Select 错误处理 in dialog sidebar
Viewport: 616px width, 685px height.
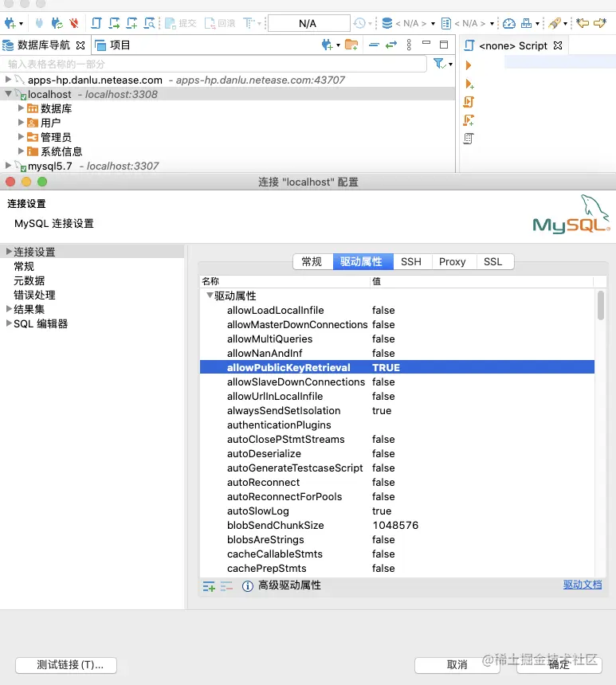coord(34,295)
